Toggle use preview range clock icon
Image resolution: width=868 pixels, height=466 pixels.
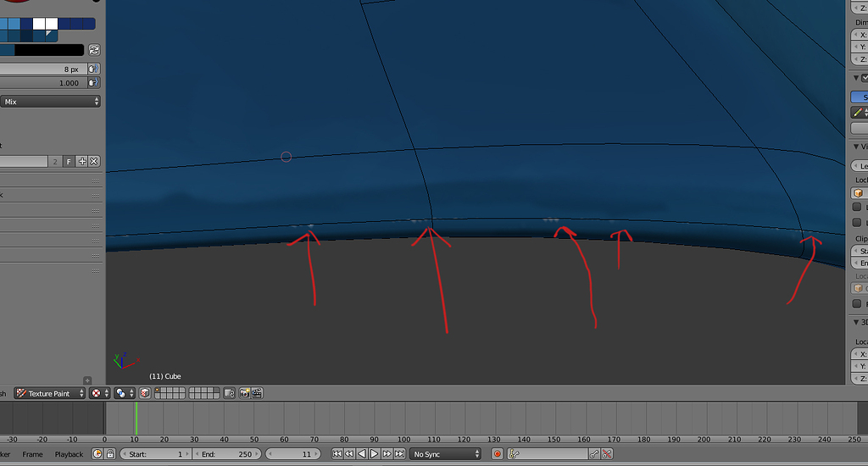(x=97, y=454)
